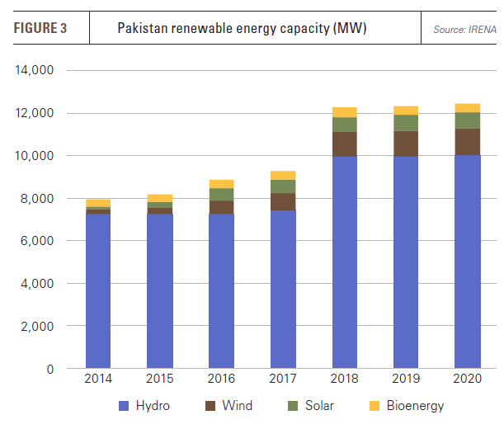This screenshot has width=504, height=429.
Task: Select the 2014 blue hydro bar segment
Action: (98, 290)
